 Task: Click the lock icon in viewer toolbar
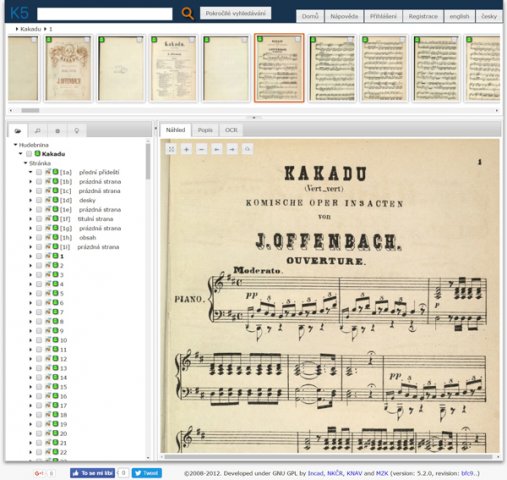pos(247,149)
